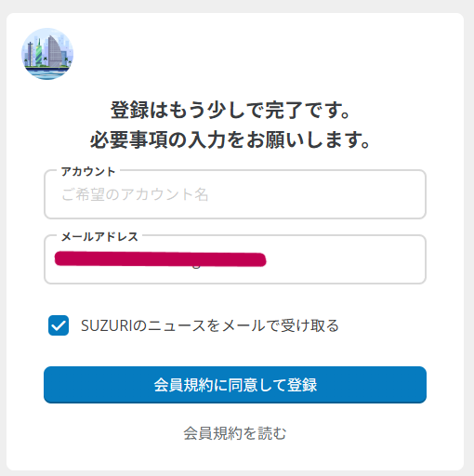This screenshot has width=474, height=476.
Task: Click the ご希望のアカウント名 placeholder text
Action: 135,194
